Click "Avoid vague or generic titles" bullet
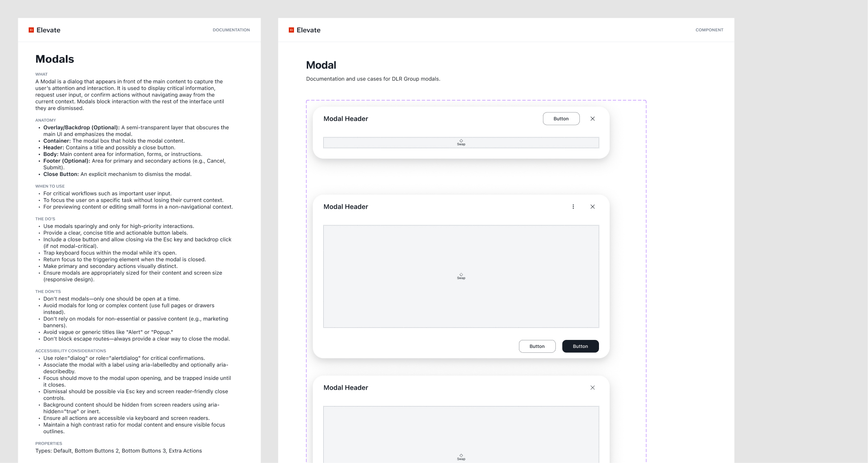The image size is (868, 463). [108, 332]
